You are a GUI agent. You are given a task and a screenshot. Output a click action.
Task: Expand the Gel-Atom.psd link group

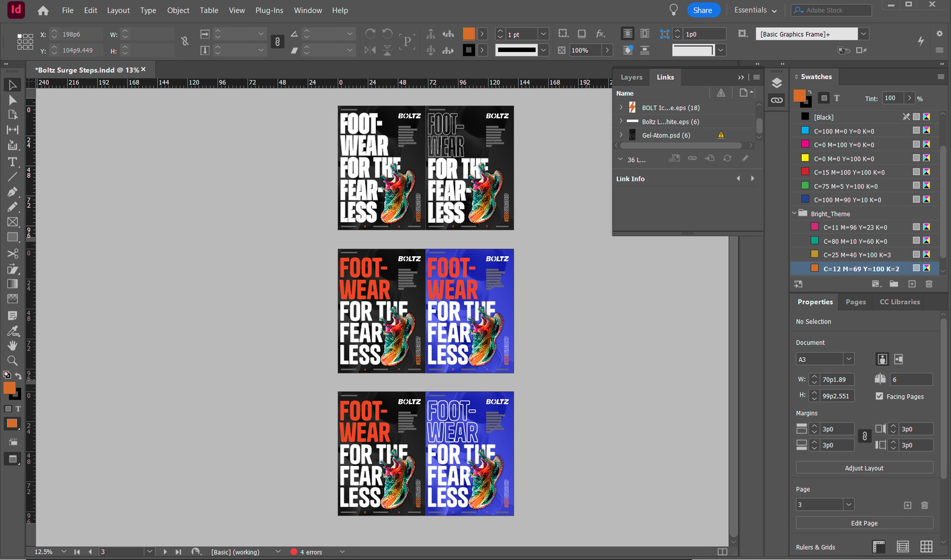pyautogui.click(x=621, y=135)
